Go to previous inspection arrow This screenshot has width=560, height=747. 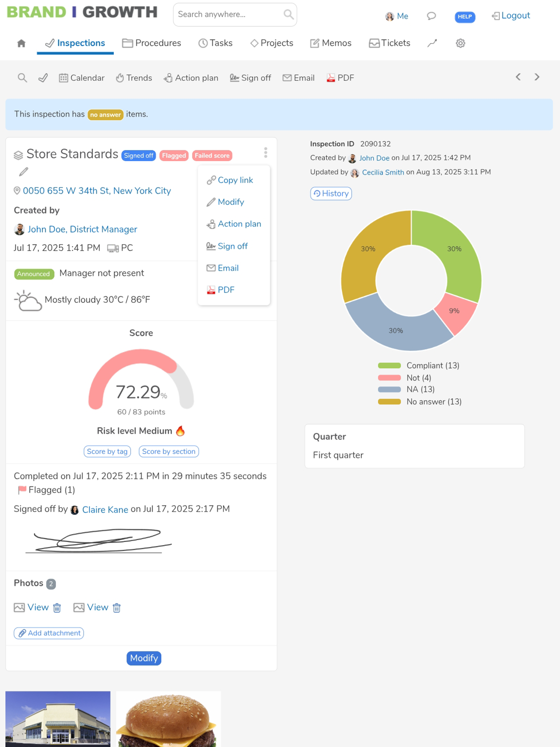(518, 77)
